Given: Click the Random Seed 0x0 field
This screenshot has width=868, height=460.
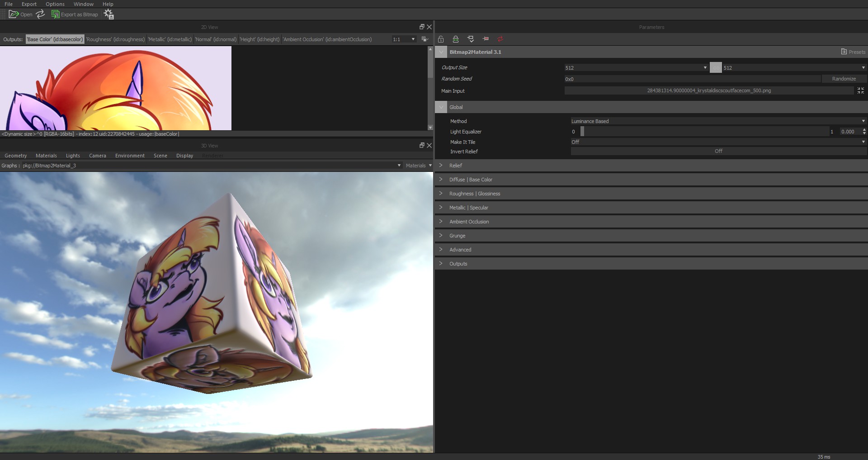Looking at the screenshot, I should 692,79.
